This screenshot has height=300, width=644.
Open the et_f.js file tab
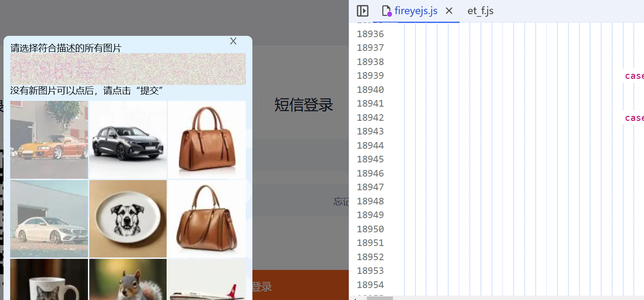coord(480,11)
